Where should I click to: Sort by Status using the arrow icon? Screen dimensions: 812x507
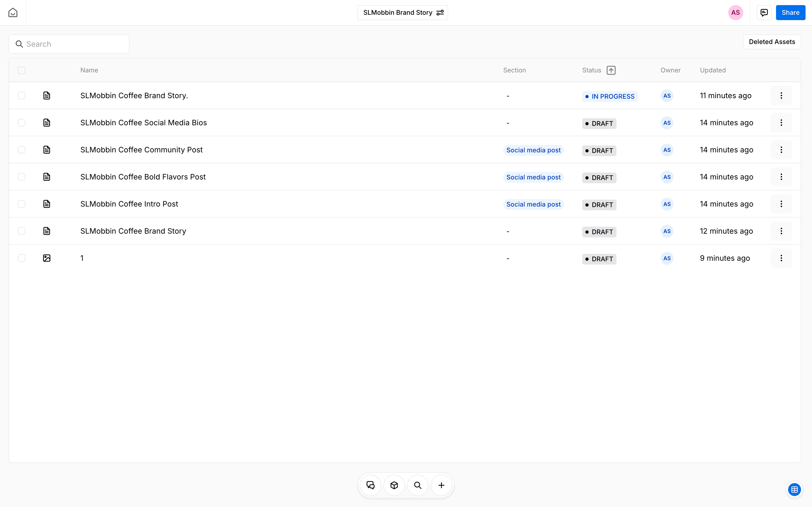611,70
